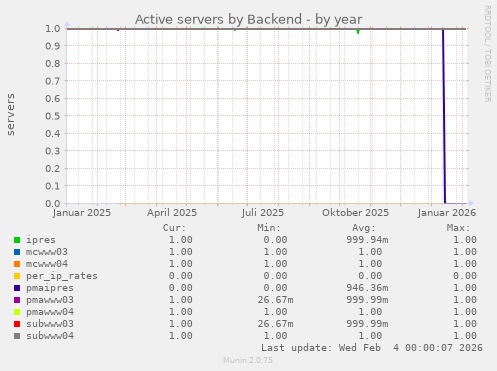
Task: Click the subwww03 Avg value 999.99m
Action: (367, 324)
